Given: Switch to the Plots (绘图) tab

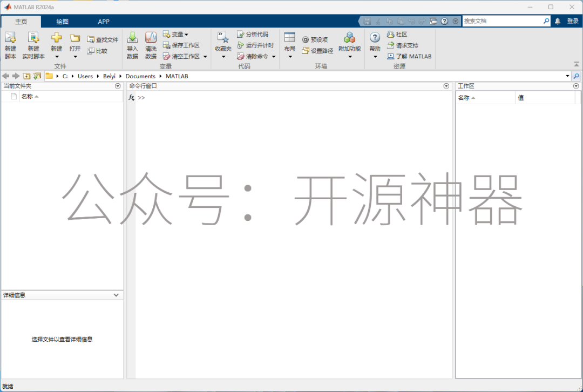Looking at the screenshot, I should [63, 22].
